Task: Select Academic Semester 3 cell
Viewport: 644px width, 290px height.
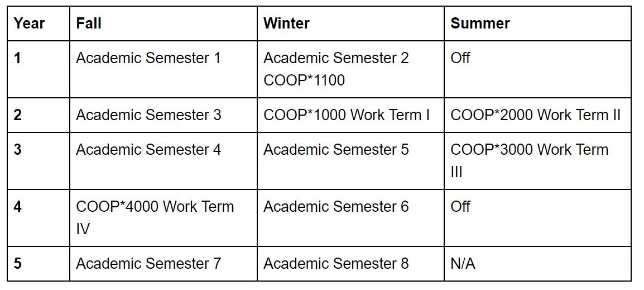Action: [x=164, y=115]
